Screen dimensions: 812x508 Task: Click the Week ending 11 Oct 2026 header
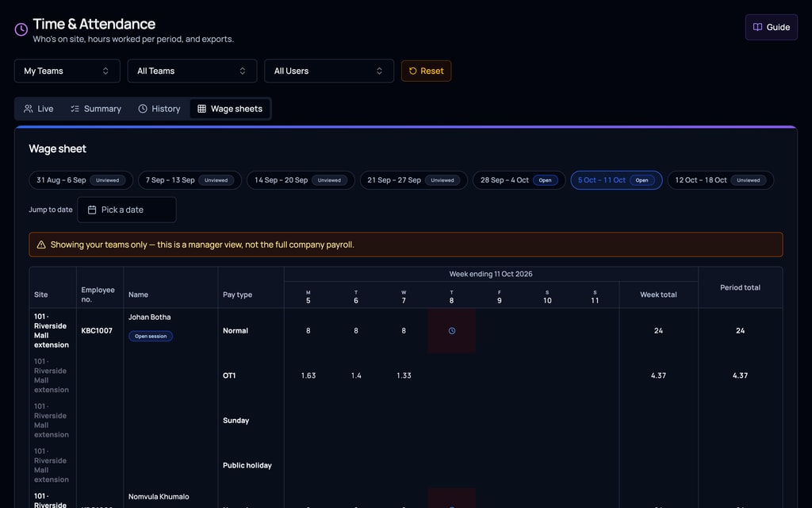(x=490, y=274)
